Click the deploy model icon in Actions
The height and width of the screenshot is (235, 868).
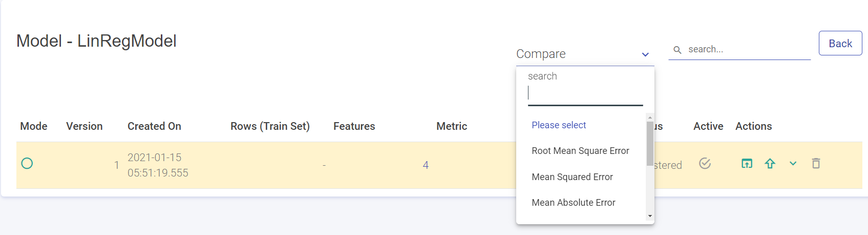point(747,164)
